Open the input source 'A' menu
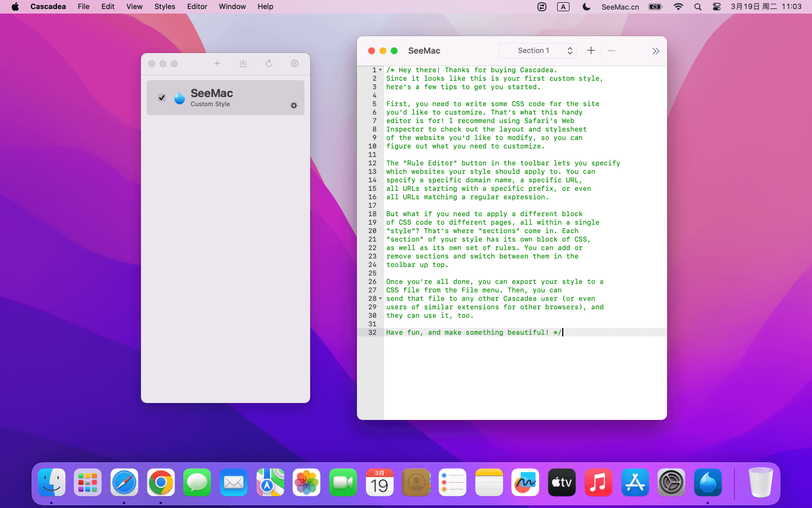Image resolution: width=812 pixels, height=508 pixels. [563, 7]
